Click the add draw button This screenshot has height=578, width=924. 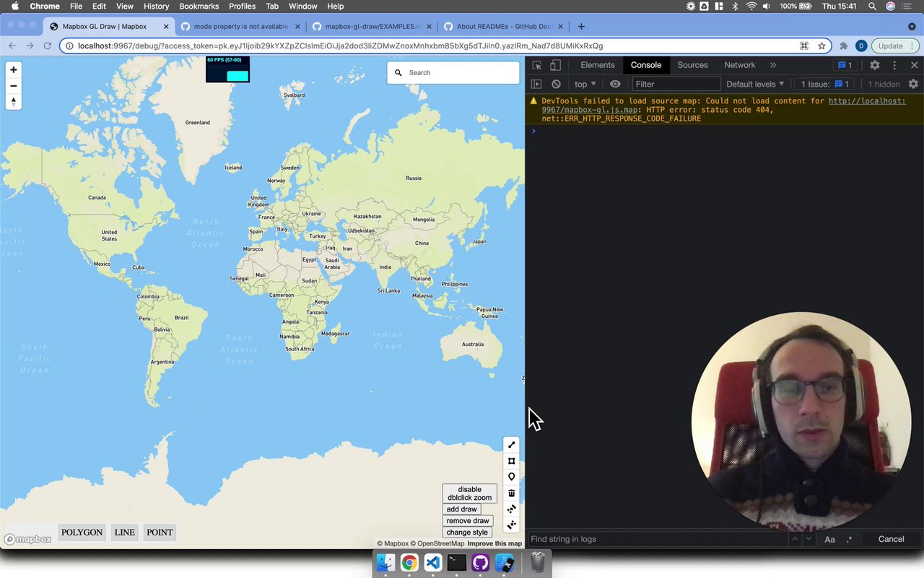461,509
